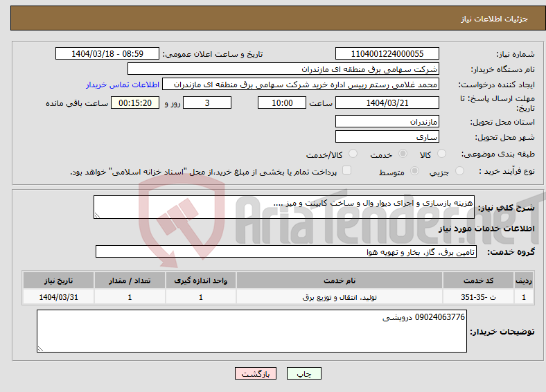
Task: Click the announcement date field 1404/03/18 - 08:59
Action: pyautogui.click(x=107, y=53)
